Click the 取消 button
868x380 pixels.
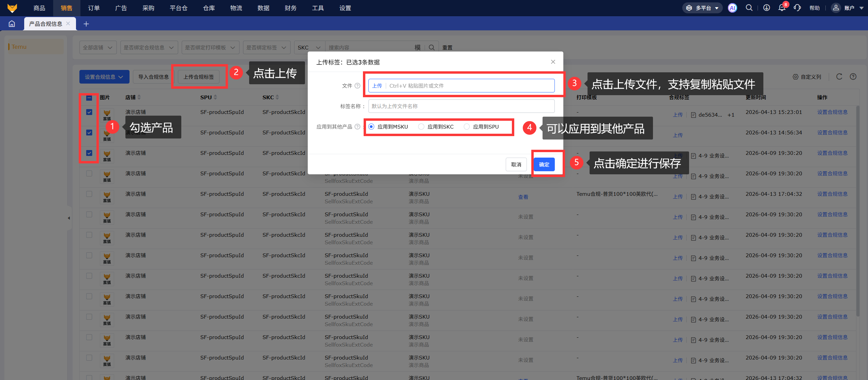pos(516,164)
